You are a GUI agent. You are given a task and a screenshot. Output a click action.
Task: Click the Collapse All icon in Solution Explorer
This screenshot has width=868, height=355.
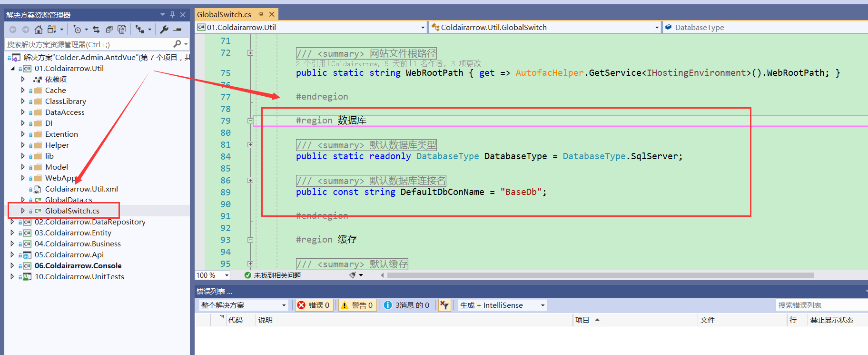[109, 30]
